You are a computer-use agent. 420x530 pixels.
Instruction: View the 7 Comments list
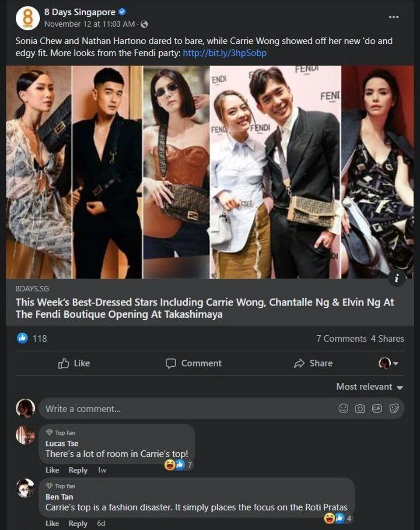click(341, 338)
